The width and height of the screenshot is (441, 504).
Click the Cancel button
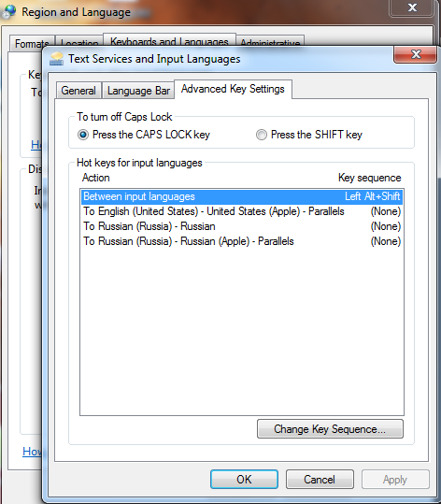tap(320, 480)
